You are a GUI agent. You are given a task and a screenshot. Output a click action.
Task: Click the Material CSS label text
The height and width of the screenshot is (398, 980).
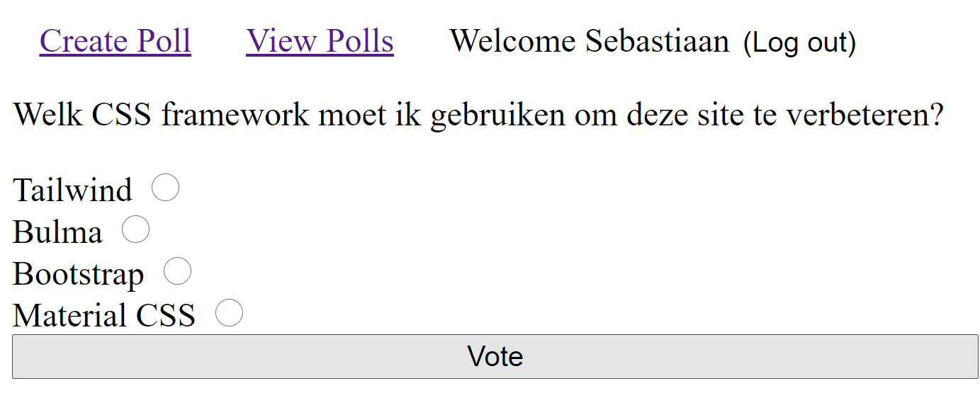click(104, 315)
